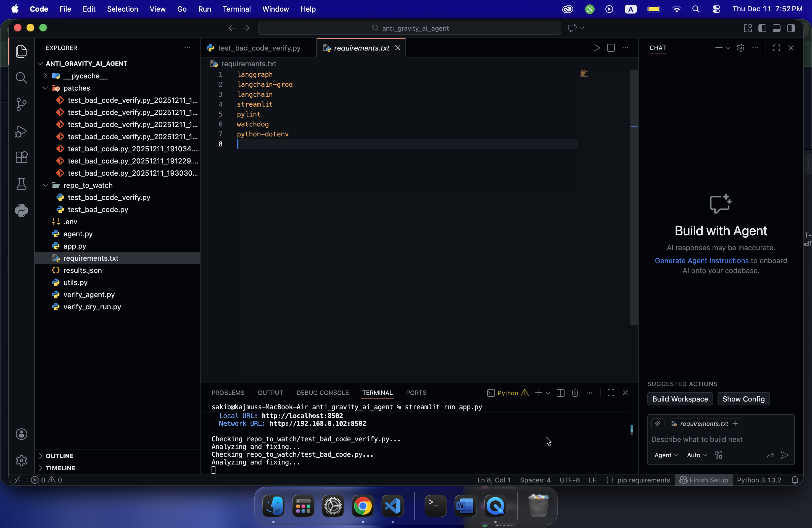
Task: Open the Terminal menu in menu bar
Action: 236,9
